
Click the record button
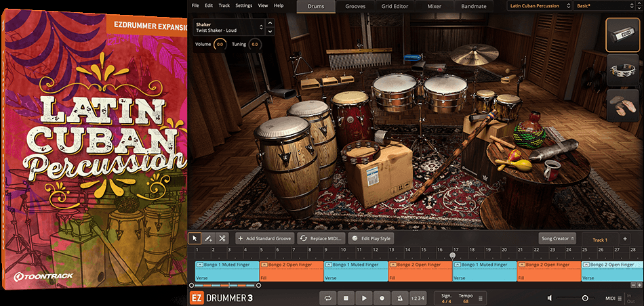click(x=382, y=298)
